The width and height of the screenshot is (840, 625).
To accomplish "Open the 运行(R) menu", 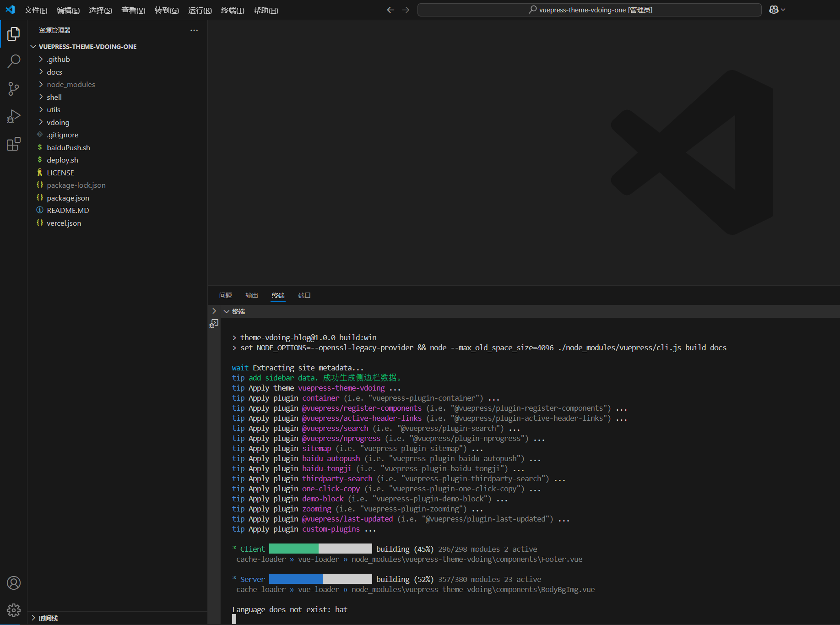I will point(200,10).
